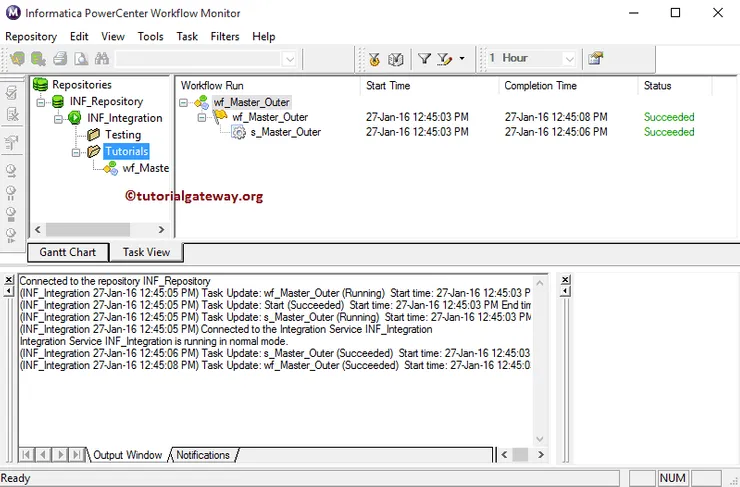This screenshot has height=487, width=740.
Task: Select the Notifications tab
Action: [203, 455]
